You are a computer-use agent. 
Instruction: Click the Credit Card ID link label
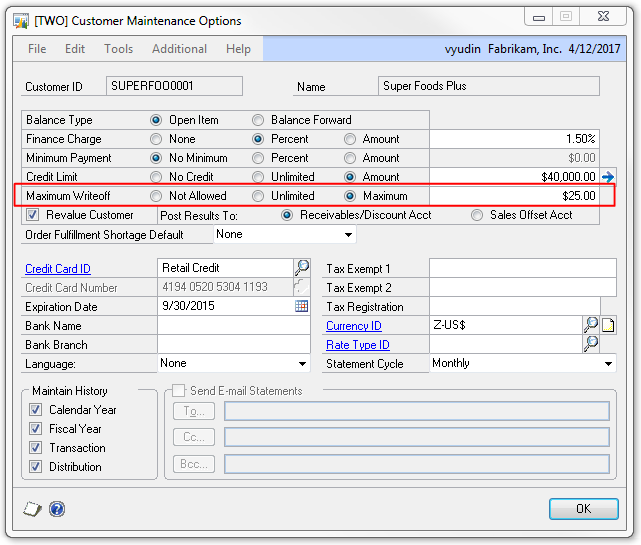click(x=58, y=269)
